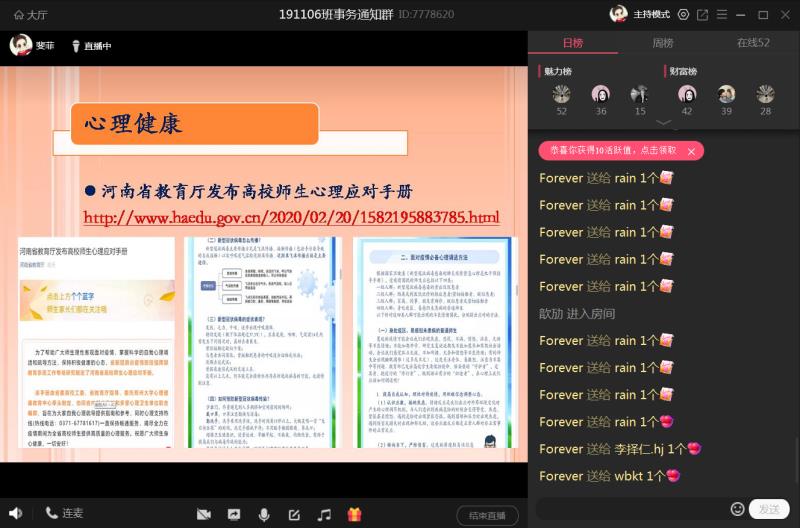Open the emoji picker in chat

pos(737,509)
